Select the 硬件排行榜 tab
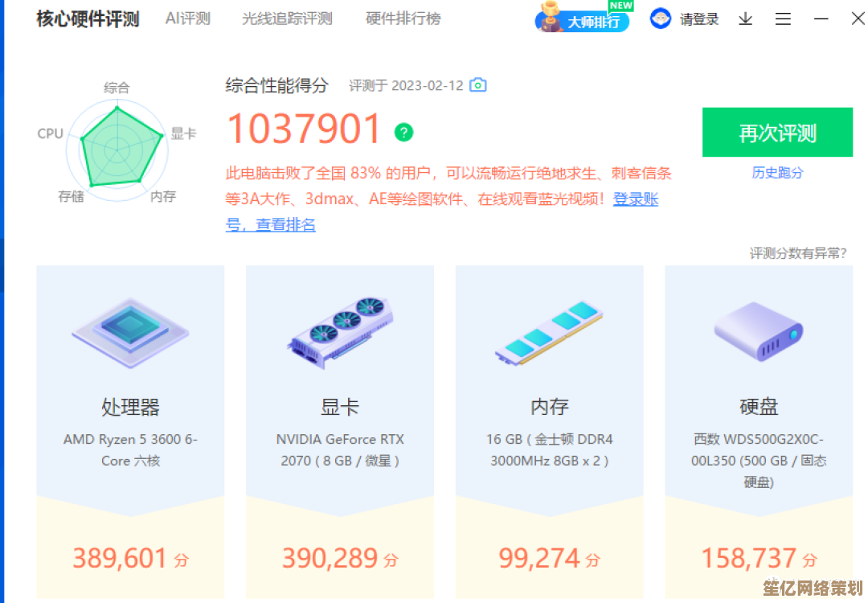Screen dimensions: 868x603 pyautogui.click(x=403, y=18)
